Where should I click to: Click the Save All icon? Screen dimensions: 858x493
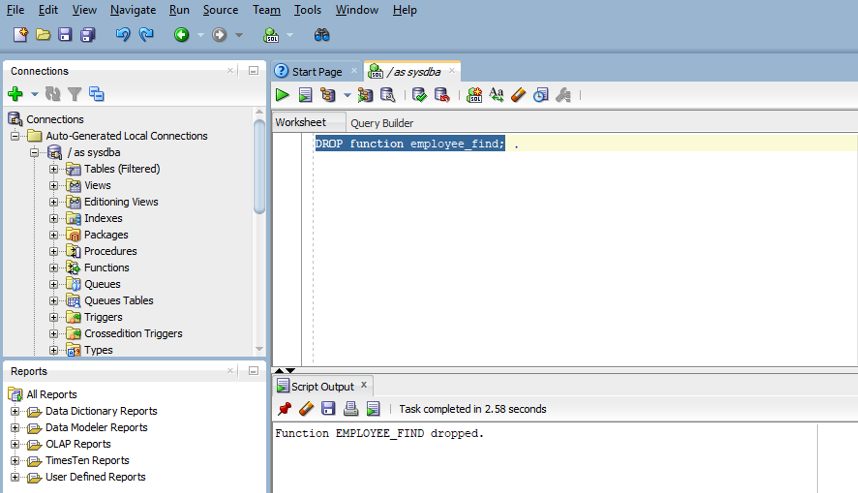point(88,35)
